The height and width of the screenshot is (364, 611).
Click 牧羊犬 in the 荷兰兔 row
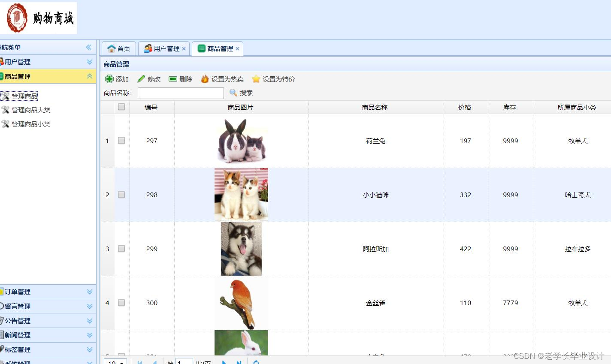click(x=578, y=141)
